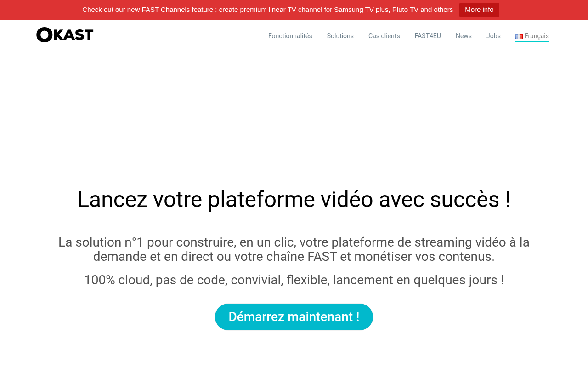Go to Cas clients page
Viewport: 588px width, 368px height.
point(384,36)
